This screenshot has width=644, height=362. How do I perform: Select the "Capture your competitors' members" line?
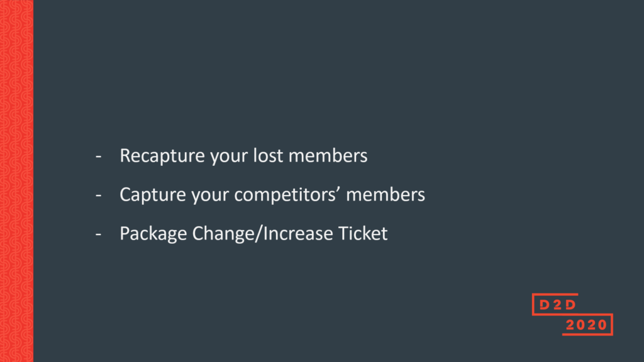(272, 195)
